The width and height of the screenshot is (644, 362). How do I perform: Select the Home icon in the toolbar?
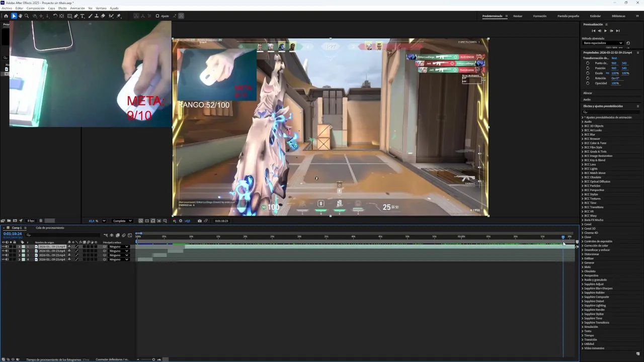point(6,16)
